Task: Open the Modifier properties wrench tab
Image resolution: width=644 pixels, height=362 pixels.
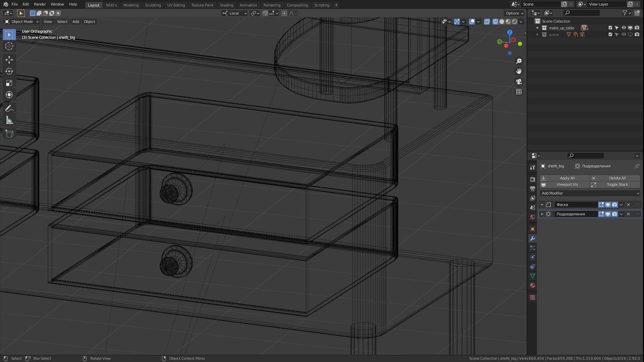Action: [532, 239]
